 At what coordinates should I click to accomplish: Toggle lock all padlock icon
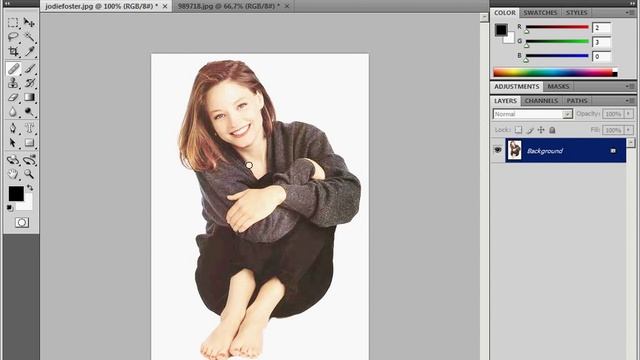point(552,130)
